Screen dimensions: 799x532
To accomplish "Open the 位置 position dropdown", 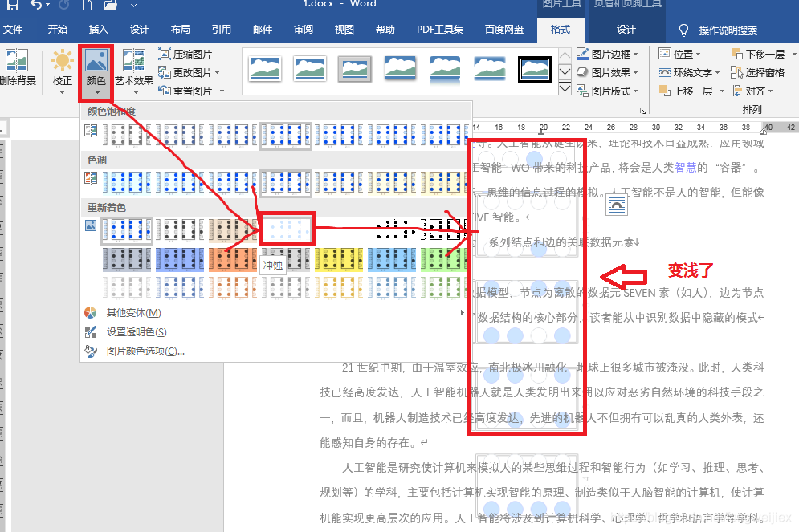I will pyautogui.click(x=680, y=54).
